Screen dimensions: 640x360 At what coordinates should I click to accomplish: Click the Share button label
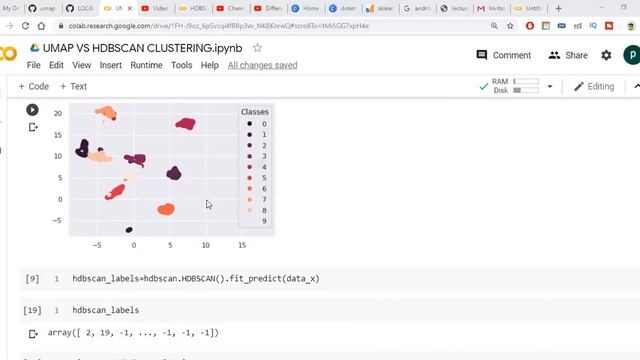(576, 55)
